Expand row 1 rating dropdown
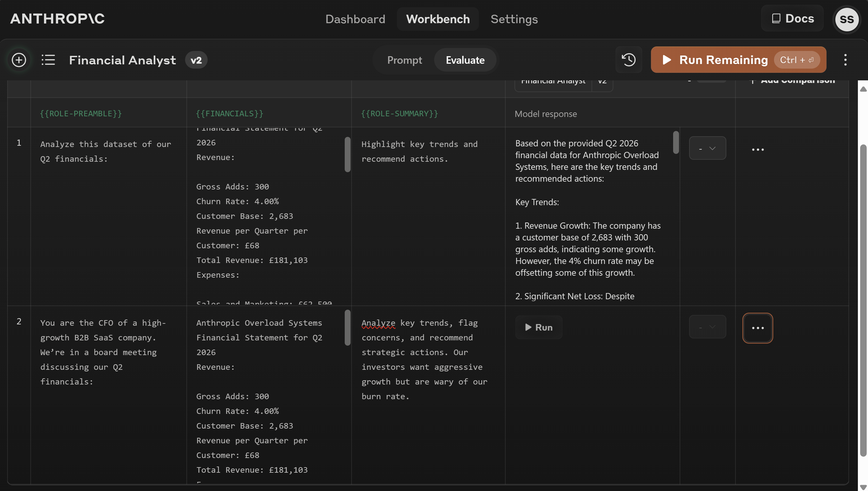The image size is (868, 491). pyautogui.click(x=707, y=148)
